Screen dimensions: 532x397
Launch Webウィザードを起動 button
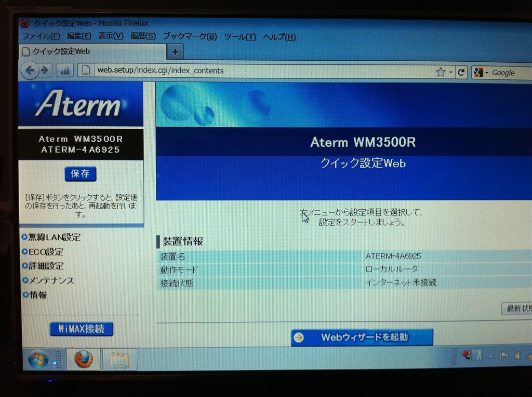coord(362,337)
